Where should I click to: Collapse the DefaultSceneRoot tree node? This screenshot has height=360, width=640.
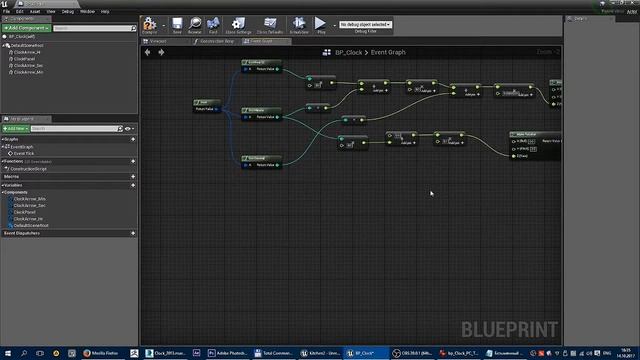3,46
